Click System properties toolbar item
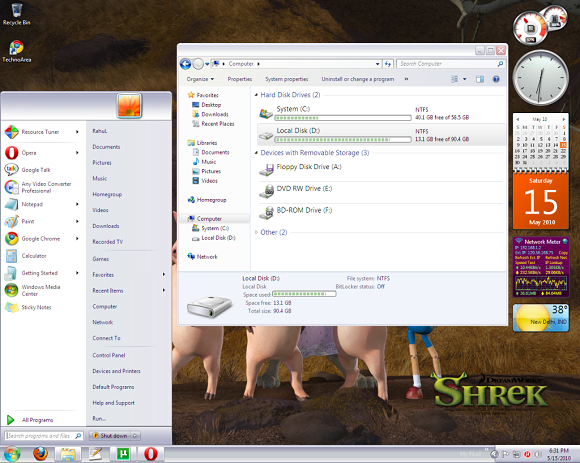Viewport: 580px width, 463px height. [287, 79]
